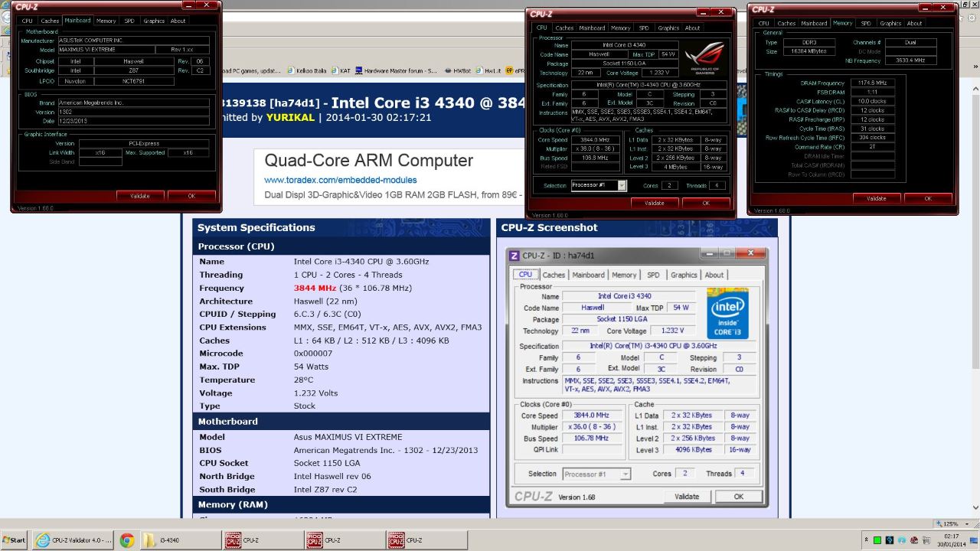Click the CPU-Z Screenshot image on the page
This screenshot has width=980, height=551.
click(636, 377)
